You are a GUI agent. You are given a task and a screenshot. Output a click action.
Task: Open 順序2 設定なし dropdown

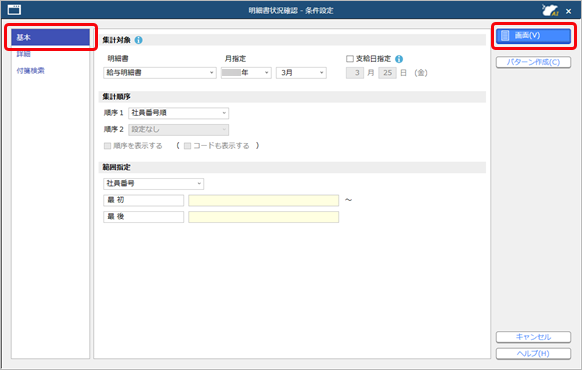(179, 130)
